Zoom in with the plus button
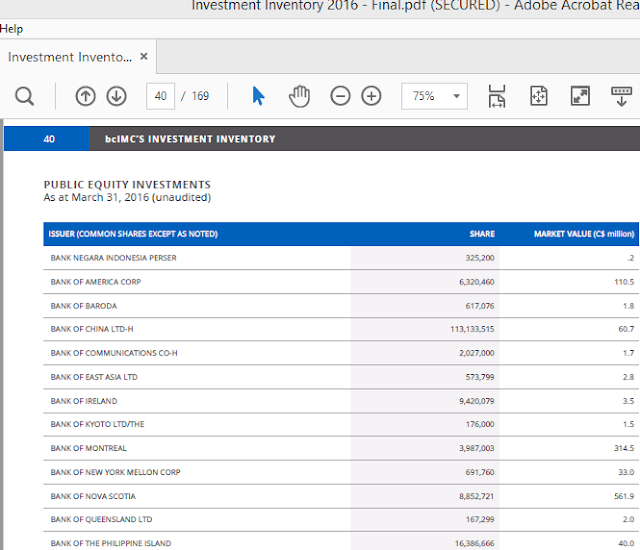 (371, 96)
